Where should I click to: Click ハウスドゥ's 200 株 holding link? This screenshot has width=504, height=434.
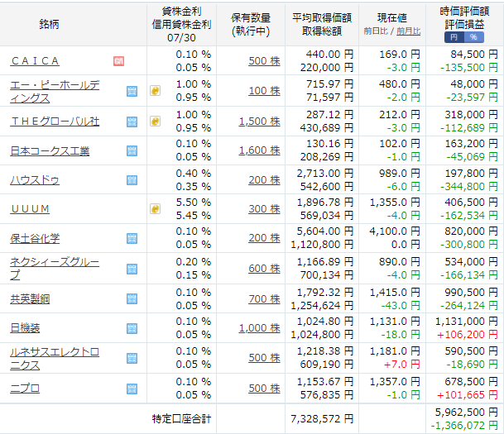(264, 180)
